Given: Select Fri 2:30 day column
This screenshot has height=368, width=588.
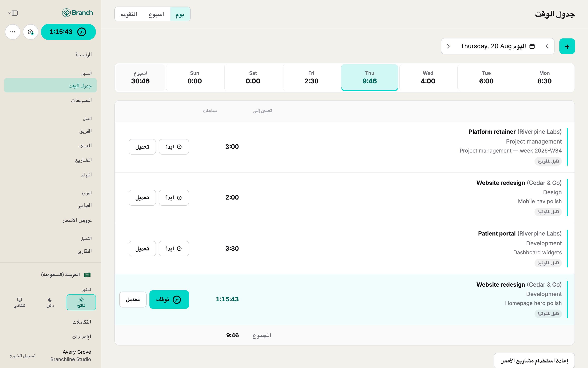Looking at the screenshot, I should tap(311, 78).
